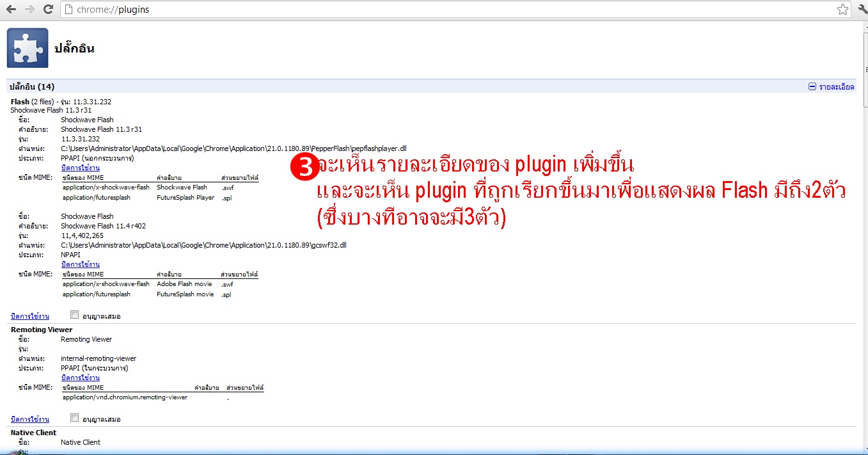Disable the NPAPI gcswf32.dll Flash plugin
868x455 pixels.
[x=81, y=264]
